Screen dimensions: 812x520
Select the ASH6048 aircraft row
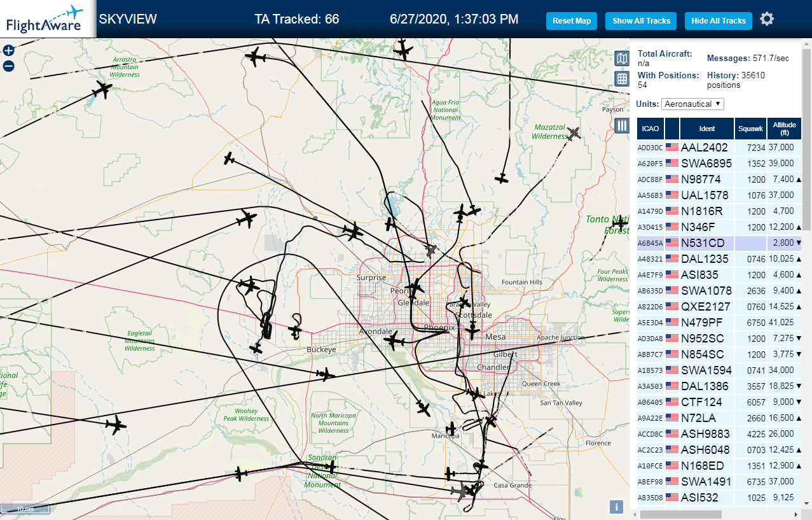click(x=720, y=450)
